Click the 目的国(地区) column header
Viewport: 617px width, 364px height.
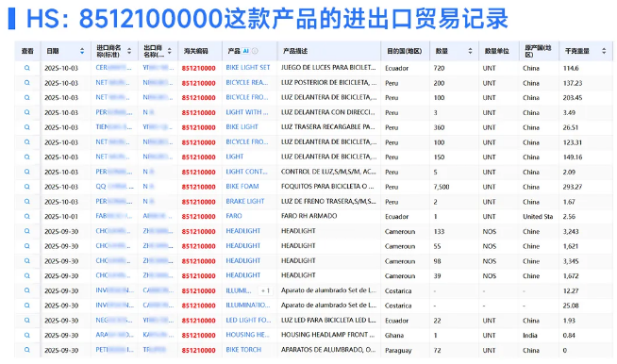(x=404, y=51)
